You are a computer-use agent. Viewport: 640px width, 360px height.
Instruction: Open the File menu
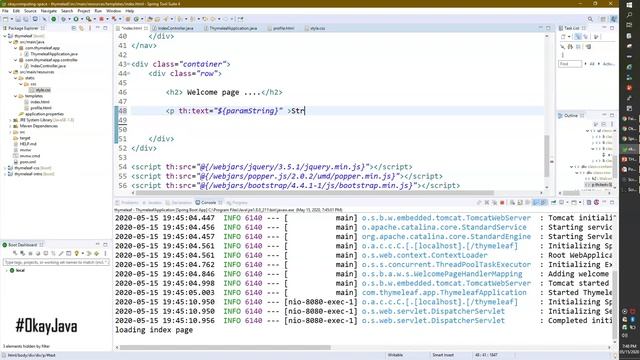pos(5,11)
